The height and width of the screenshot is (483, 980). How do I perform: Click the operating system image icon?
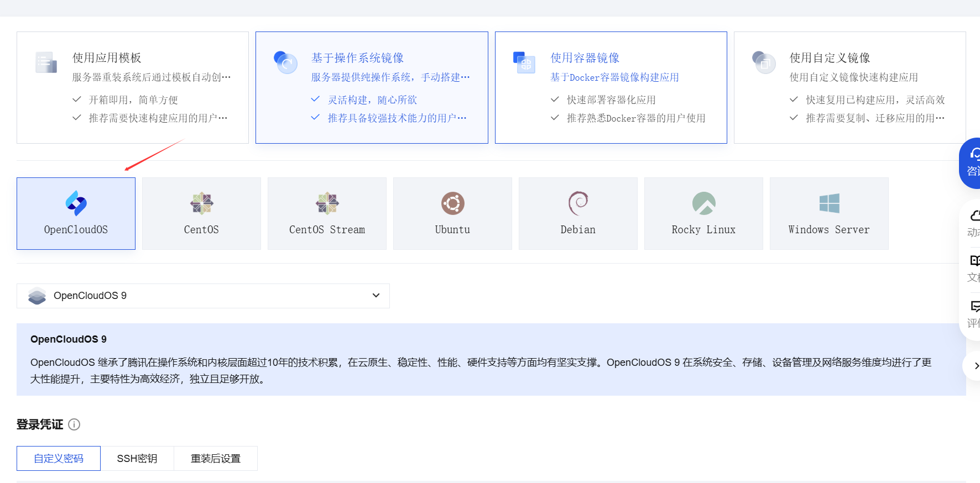click(x=285, y=62)
